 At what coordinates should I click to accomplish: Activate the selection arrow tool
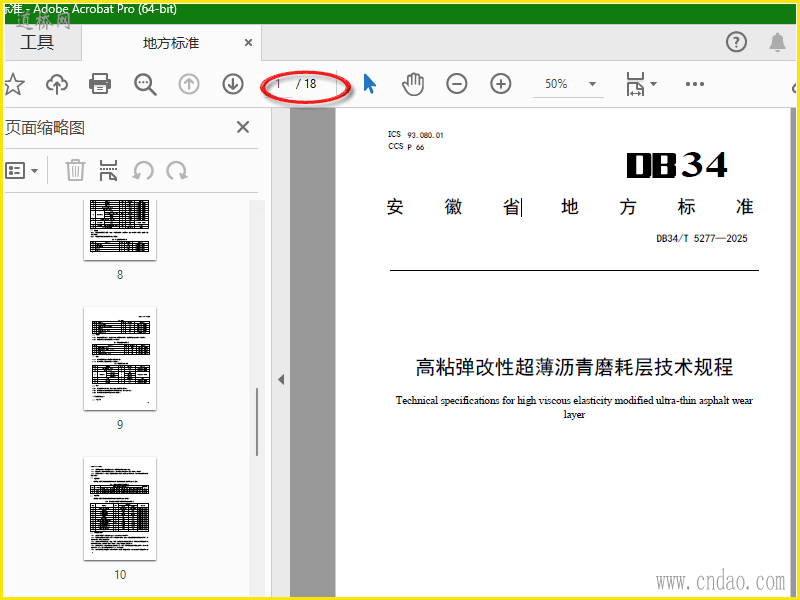(x=369, y=84)
